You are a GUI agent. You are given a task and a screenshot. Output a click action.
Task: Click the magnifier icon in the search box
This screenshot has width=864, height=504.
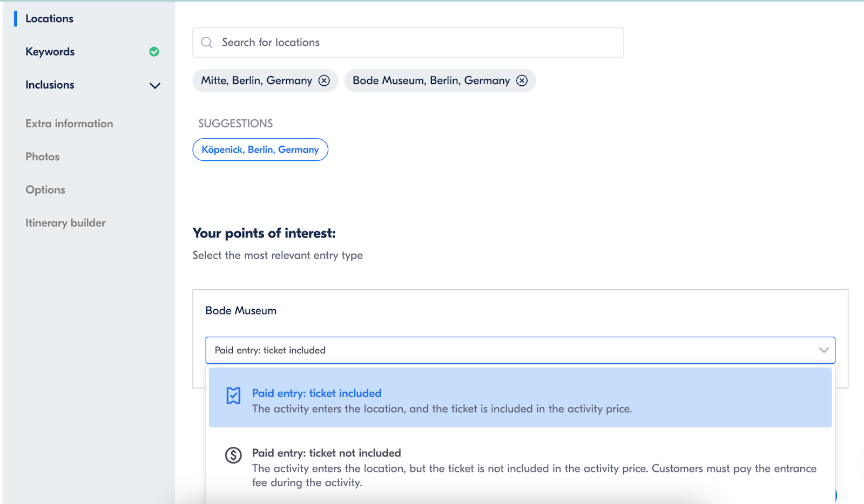pos(207,43)
